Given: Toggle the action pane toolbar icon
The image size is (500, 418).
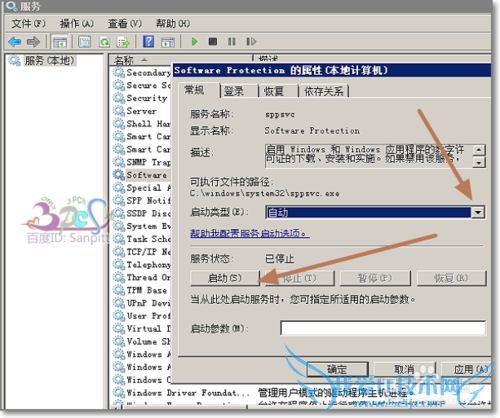Looking at the screenshot, I should tap(168, 42).
